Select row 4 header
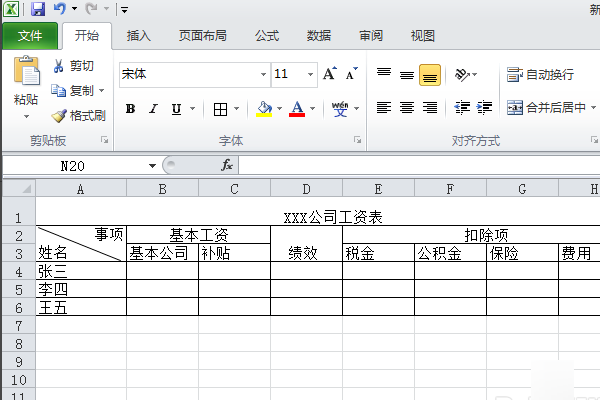The height and width of the screenshot is (400, 600). [18, 271]
